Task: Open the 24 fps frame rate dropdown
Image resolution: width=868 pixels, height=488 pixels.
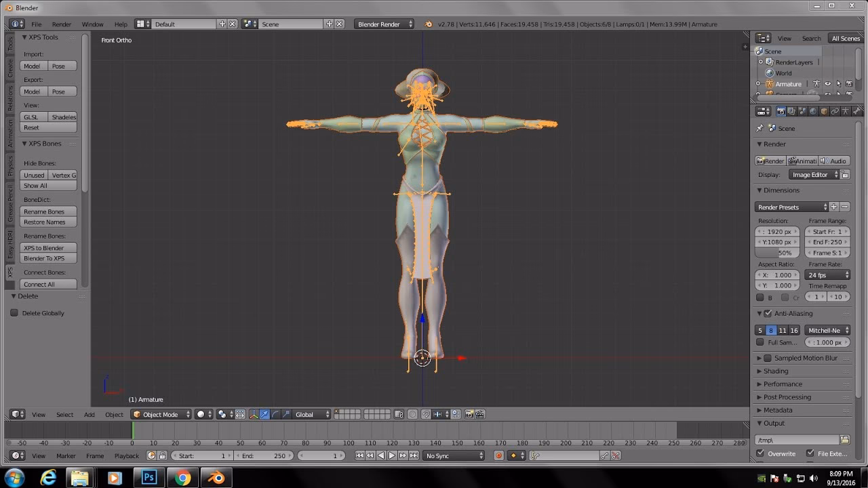Action: click(x=828, y=275)
